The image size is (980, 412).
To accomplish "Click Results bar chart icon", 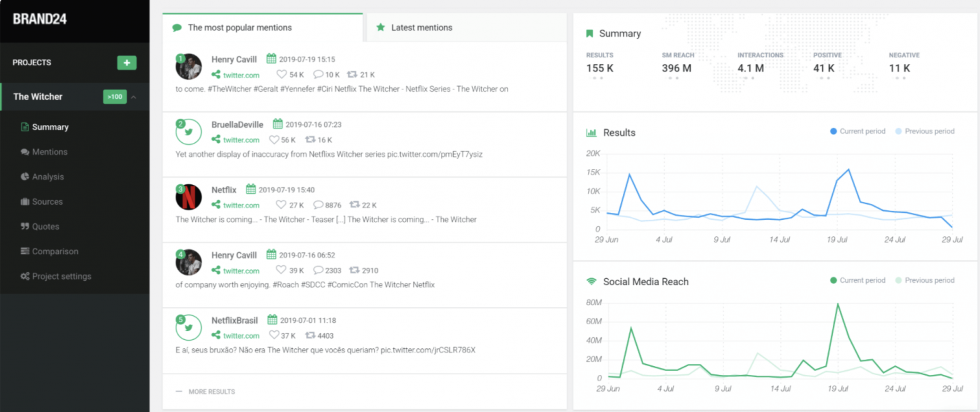I will 591,132.
